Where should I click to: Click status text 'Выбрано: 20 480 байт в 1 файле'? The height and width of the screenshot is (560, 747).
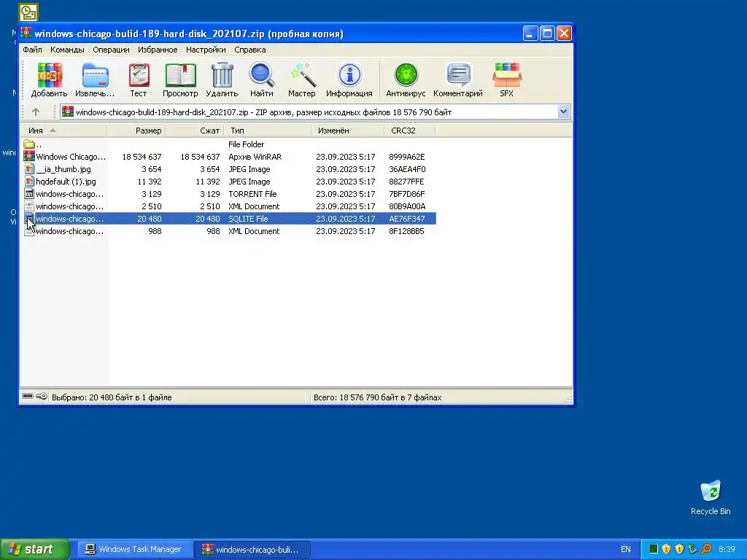point(112,397)
